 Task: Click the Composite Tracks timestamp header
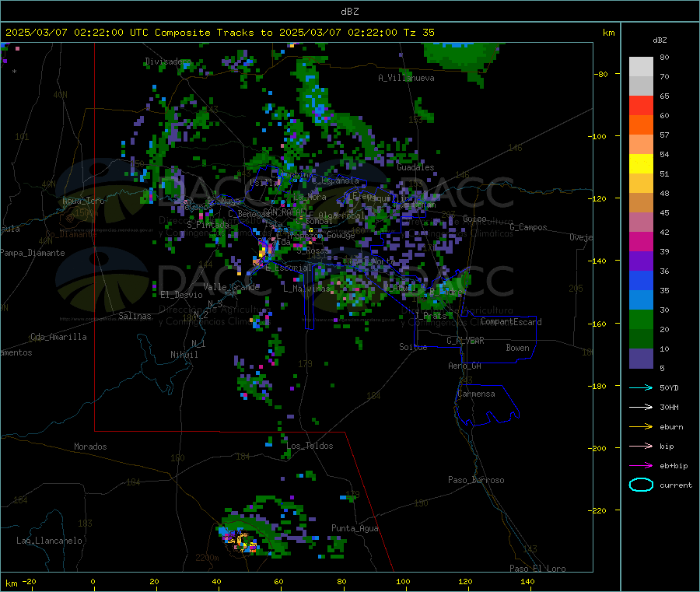click(x=219, y=33)
